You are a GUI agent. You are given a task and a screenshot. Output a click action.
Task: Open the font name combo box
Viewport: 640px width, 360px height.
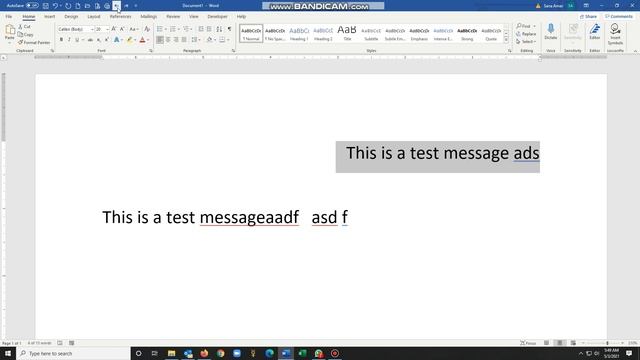pos(76,29)
